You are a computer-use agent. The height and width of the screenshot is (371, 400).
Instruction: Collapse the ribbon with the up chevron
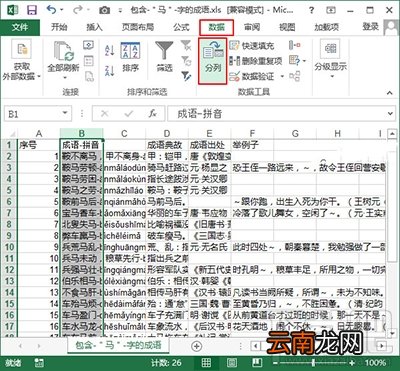[x=390, y=93]
